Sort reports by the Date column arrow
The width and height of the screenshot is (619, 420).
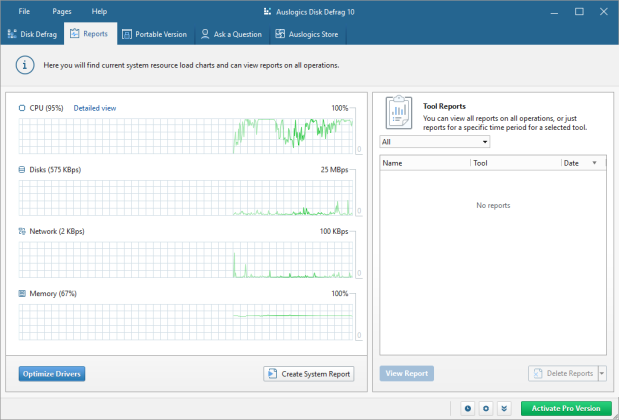[595, 162]
